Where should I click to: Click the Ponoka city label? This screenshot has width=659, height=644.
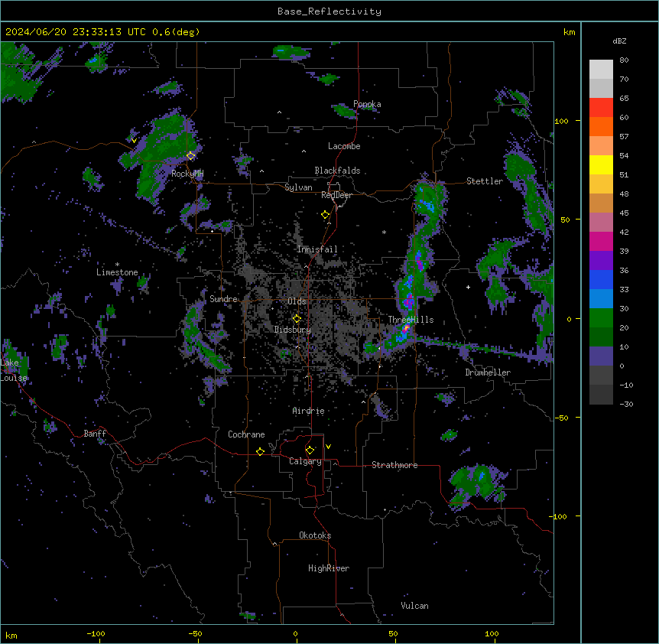coord(367,104)
